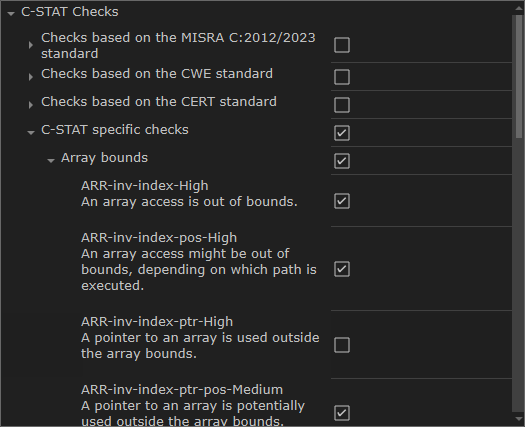Viewport: 525px width, 427px height.
Task: Click the scrollbar down arrow
Action: click(x=519, y=419)
